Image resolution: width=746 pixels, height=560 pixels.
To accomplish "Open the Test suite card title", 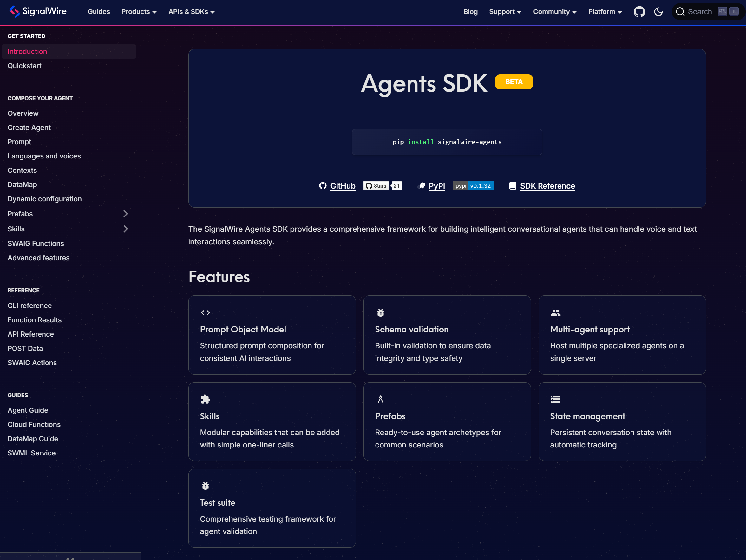I will coord(218,503).
